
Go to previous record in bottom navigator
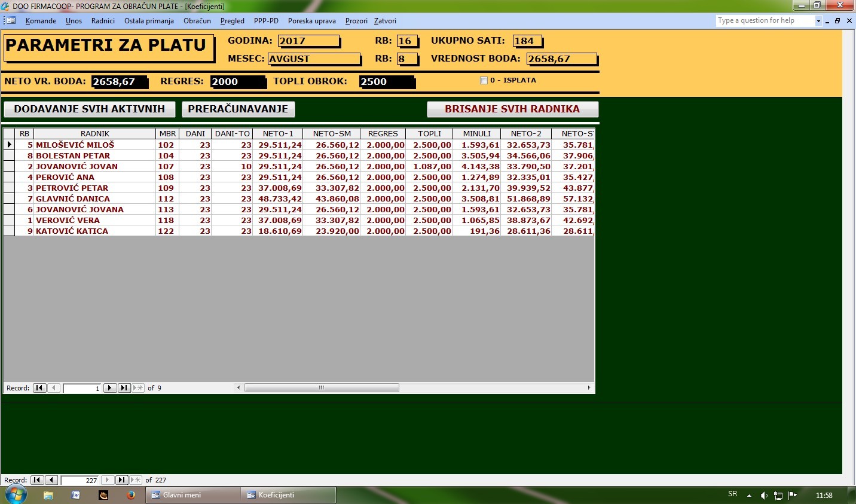(51, 480)
